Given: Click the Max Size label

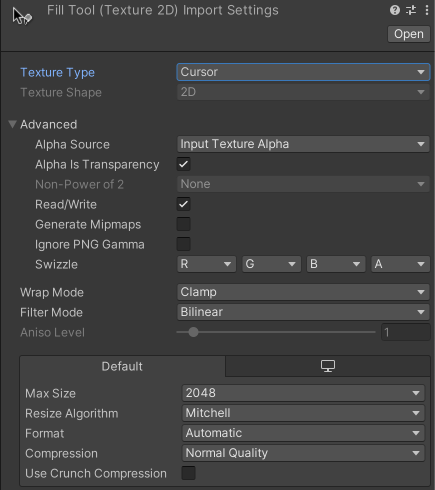Looking at the screenshot, I should click(x=51, y=393).
